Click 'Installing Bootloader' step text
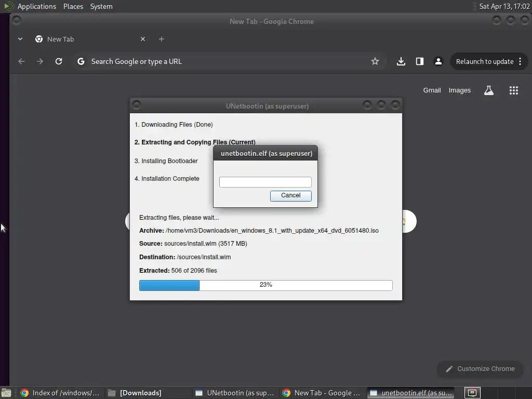Image resolution: width=532 pixels, height=399 pixels. [166, 161]
